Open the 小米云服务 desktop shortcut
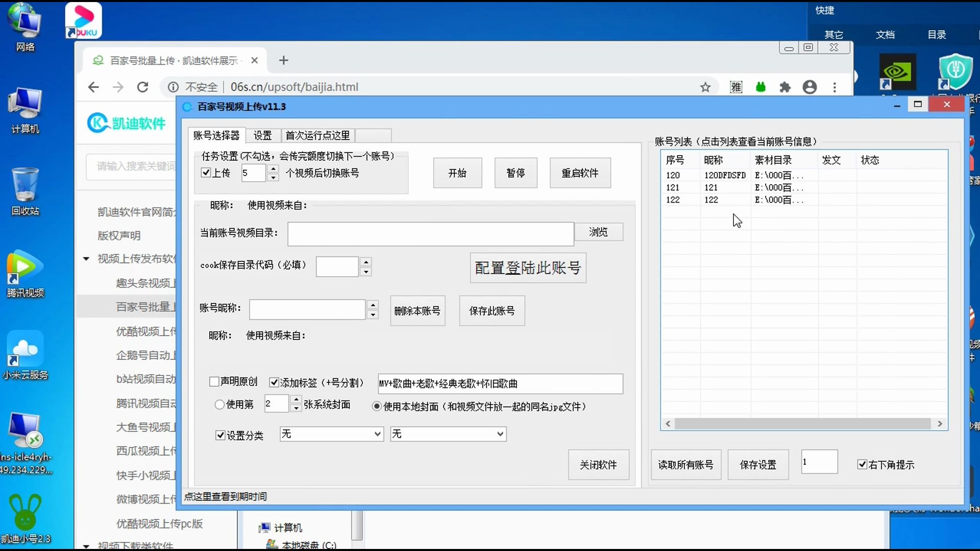980x551 pixels. 24,355
